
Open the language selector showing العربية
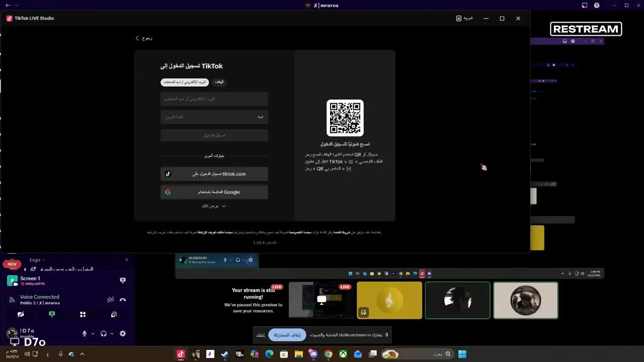coord(464,18)
